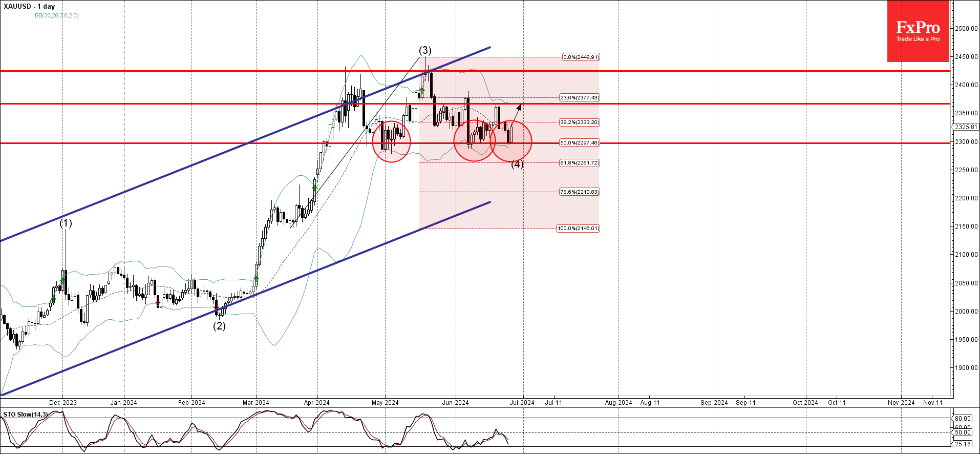Click the 2250.00 price axis label
980x454 pixels.
967,170
